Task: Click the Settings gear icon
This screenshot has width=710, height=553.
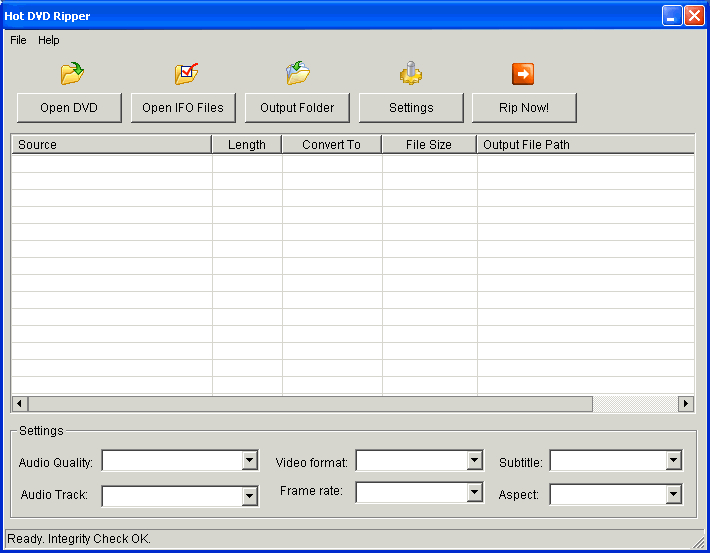Action: [x=411, y=73]
